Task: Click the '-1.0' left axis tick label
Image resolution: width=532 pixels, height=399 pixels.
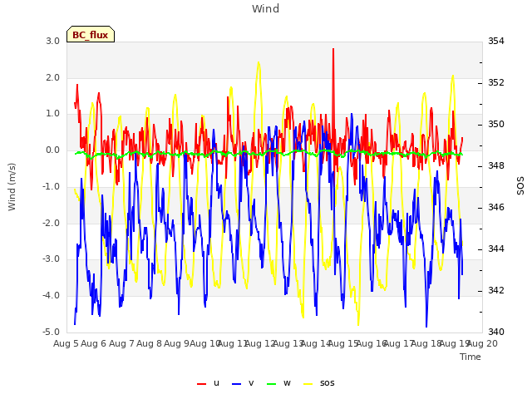Action: coord(52,186)
